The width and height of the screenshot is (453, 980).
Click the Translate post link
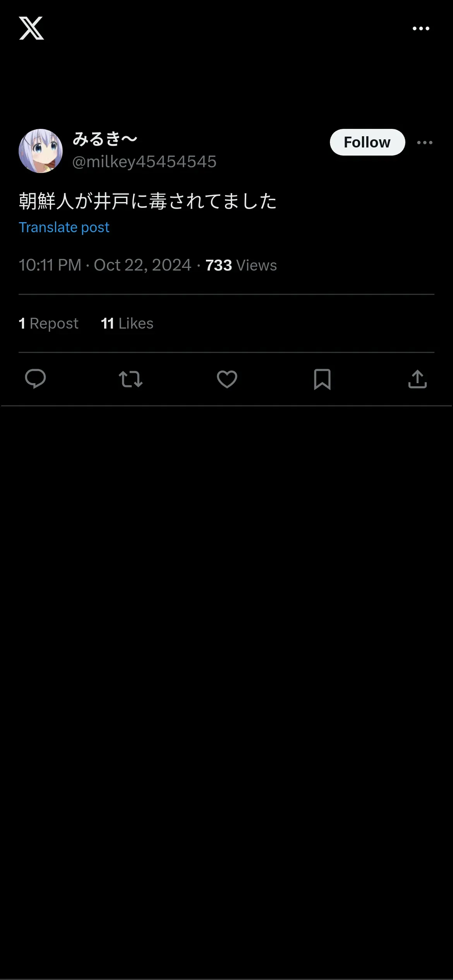tap(64, 228)
